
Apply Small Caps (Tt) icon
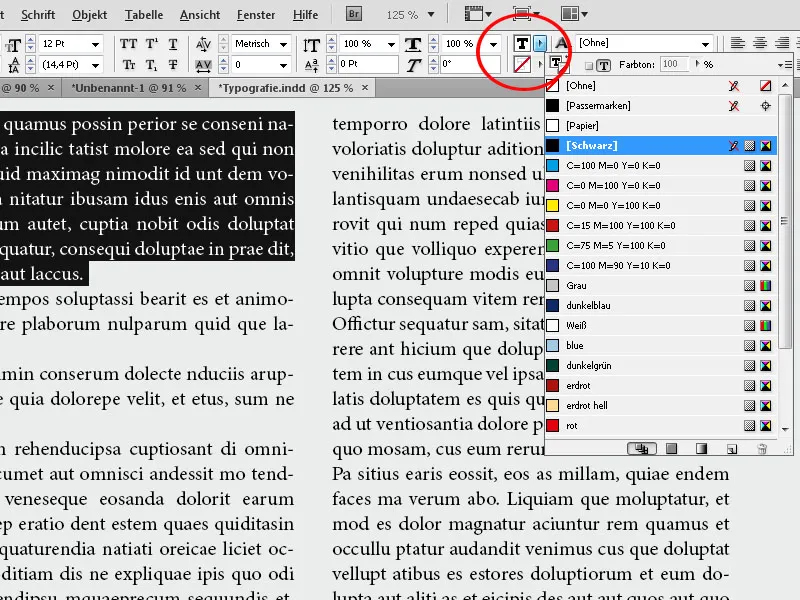pos(129,65)
